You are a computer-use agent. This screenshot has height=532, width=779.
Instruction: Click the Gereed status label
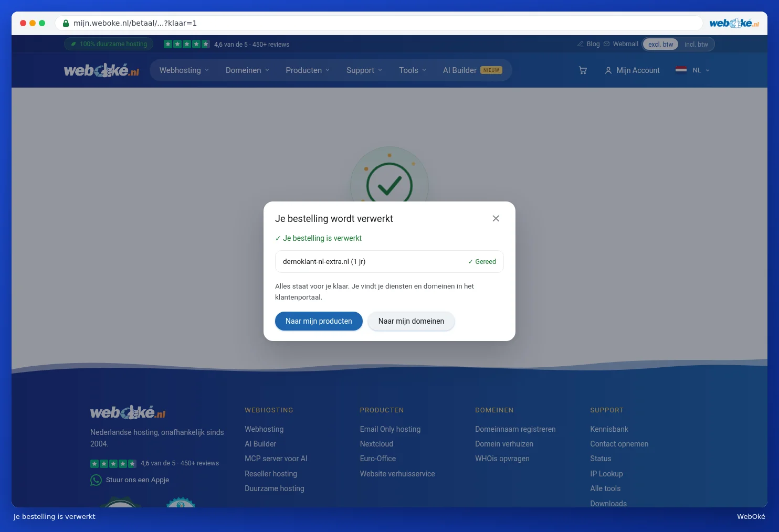[x=482, y=262]
